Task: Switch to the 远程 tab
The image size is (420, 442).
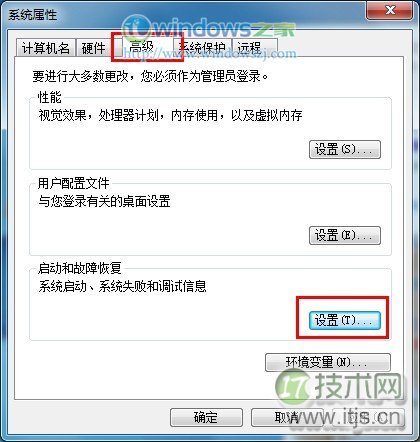Action: pos(255,48)
